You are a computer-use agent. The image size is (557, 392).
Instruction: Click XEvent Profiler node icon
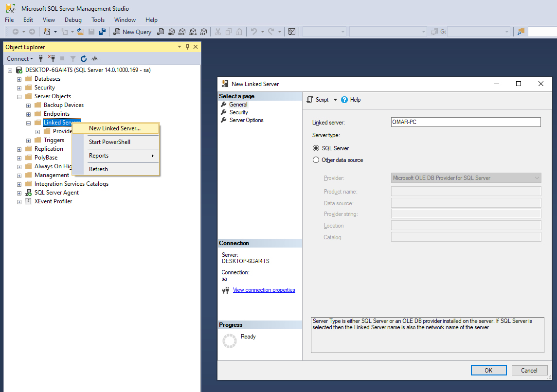[x=28, y=201]
